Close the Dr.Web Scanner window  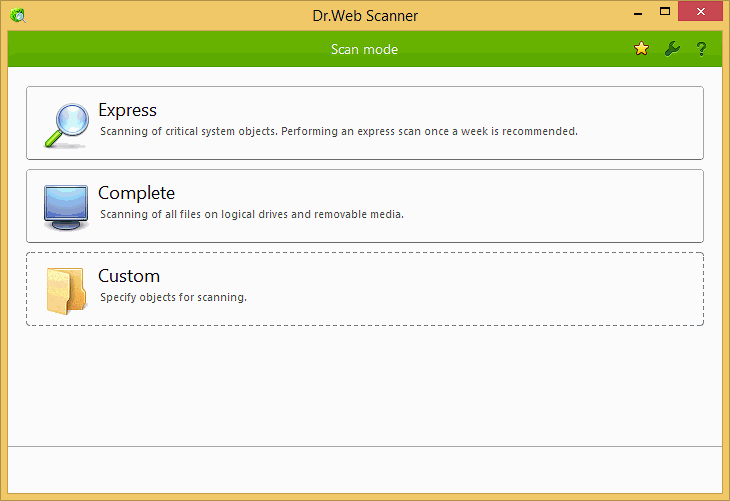(701, 12)
